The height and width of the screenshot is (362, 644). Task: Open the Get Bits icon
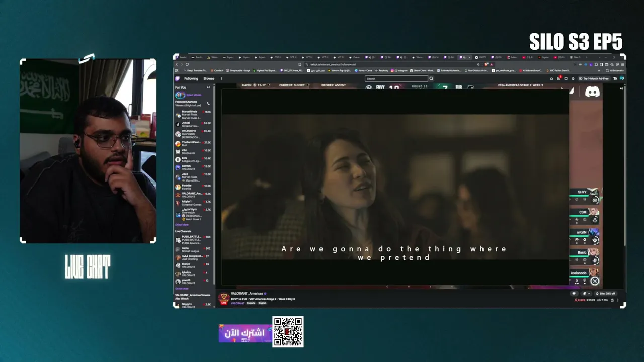[573, 79]
